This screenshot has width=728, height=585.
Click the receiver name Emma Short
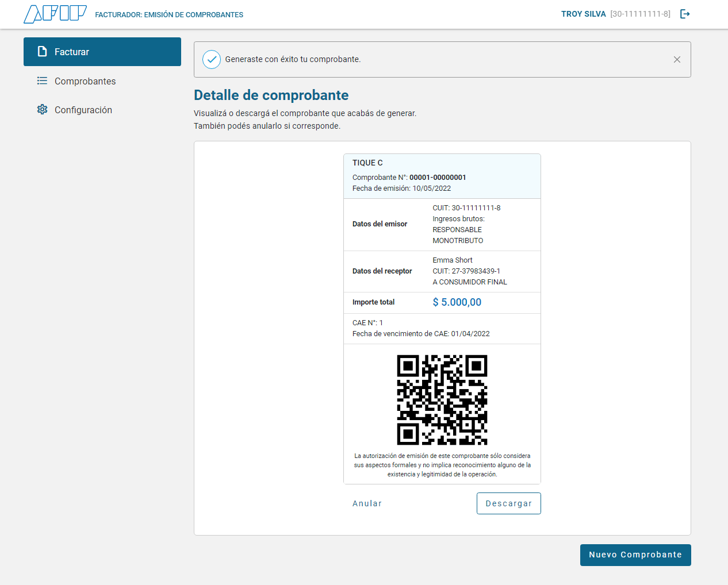click(x=453, y=260)
